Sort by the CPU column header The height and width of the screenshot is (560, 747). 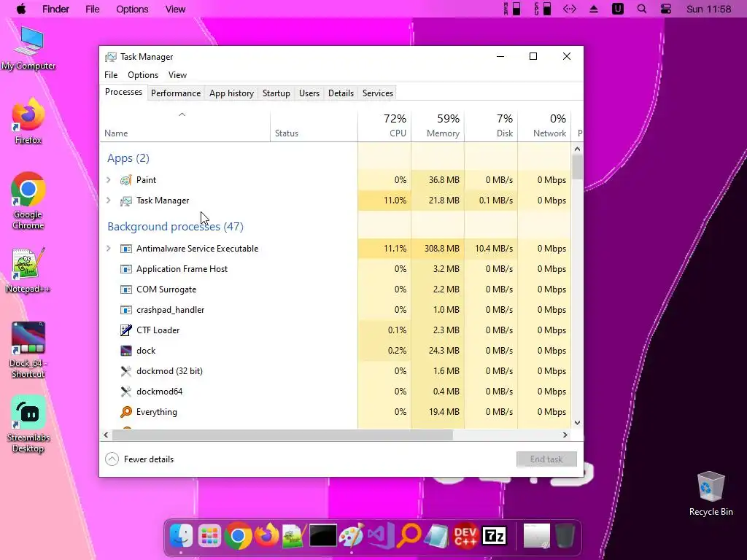pyautogui.click(x=385, y=125)
